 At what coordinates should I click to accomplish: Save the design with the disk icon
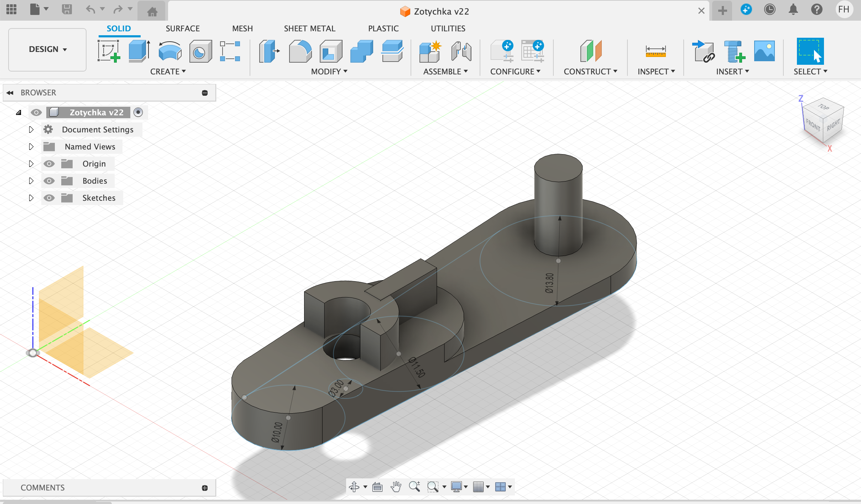click(x=67, y=10)
